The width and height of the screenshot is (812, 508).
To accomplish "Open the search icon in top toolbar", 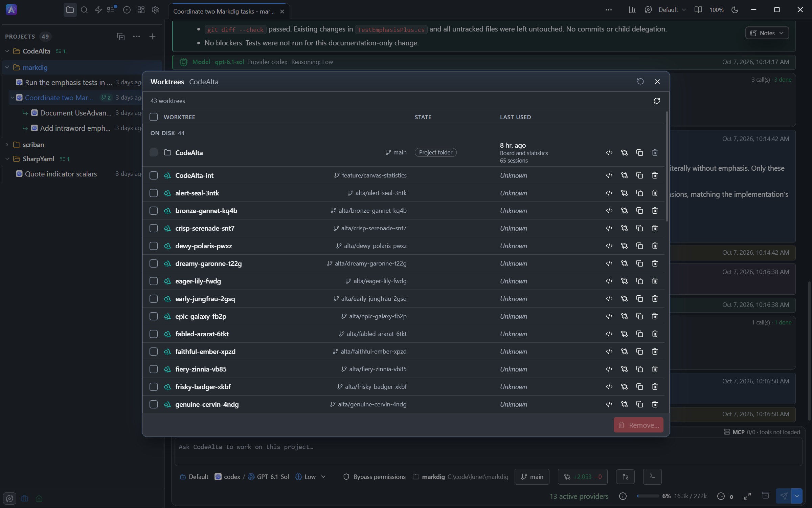I will tap(84, 10).
